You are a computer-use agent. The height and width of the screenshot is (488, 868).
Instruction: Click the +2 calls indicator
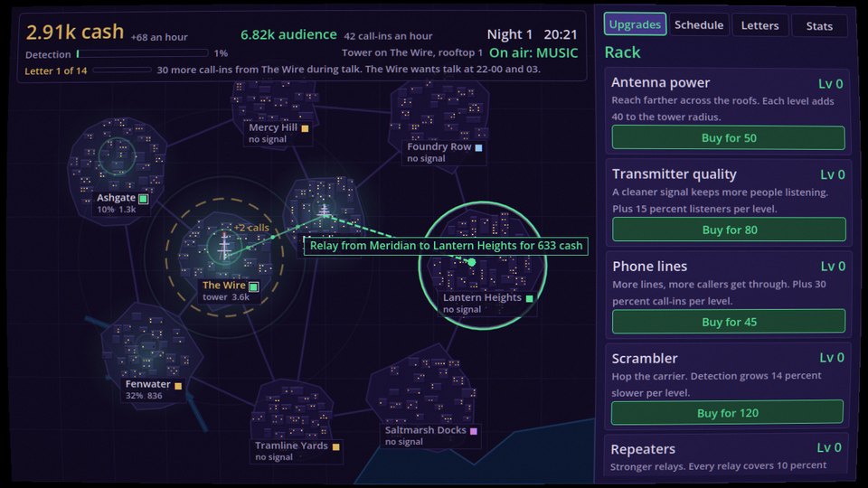tap(251, 228)
